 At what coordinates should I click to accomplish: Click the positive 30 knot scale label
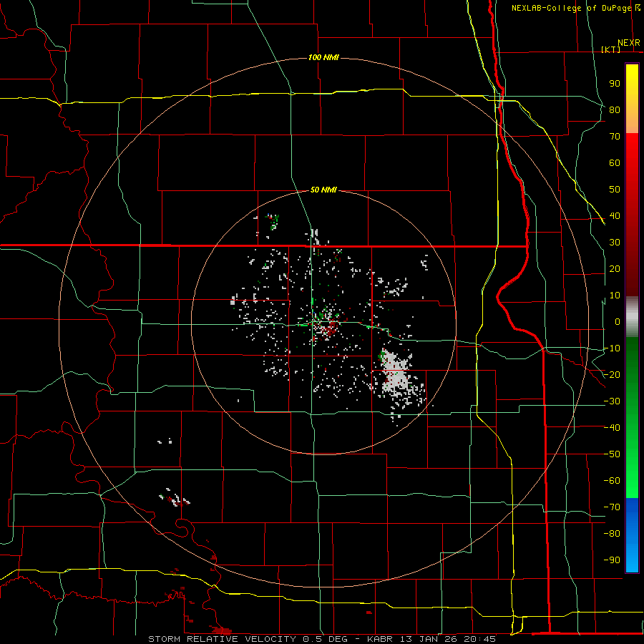tap(615, 243)
